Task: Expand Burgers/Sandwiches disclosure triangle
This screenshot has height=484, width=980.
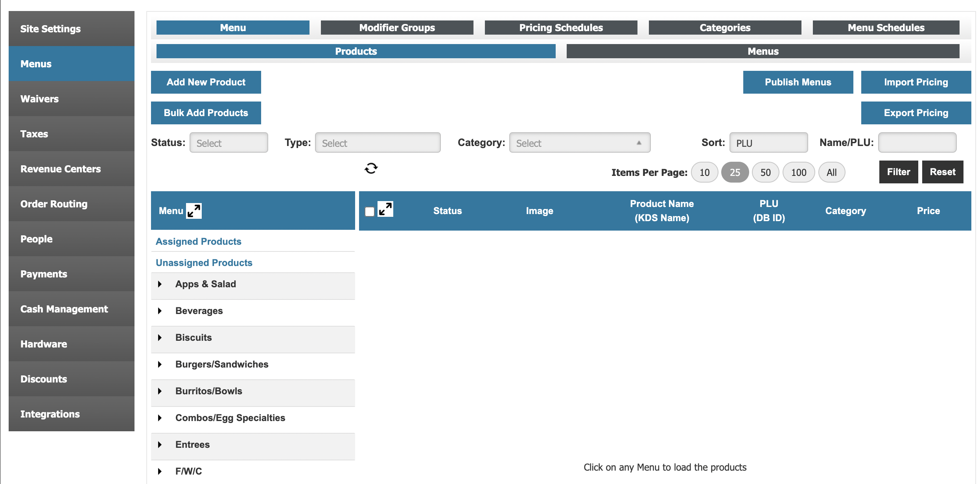Action: pos(160,364)
